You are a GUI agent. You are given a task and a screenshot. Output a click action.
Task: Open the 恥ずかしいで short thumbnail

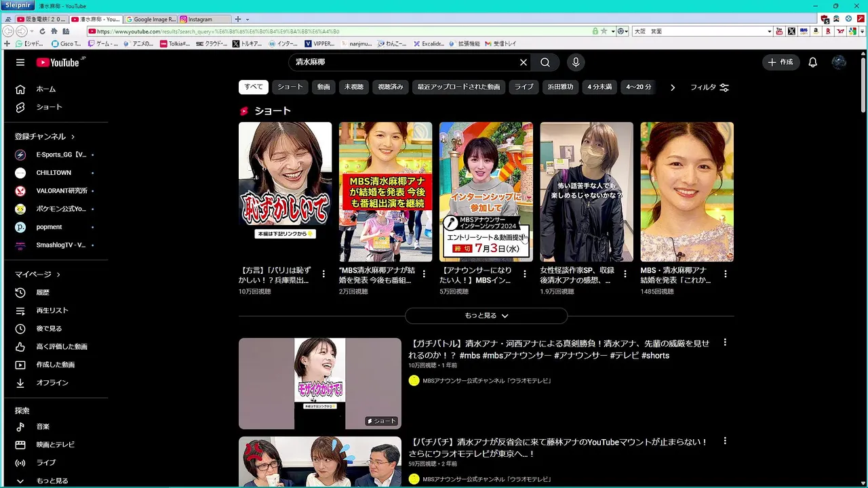click(285, 192)
